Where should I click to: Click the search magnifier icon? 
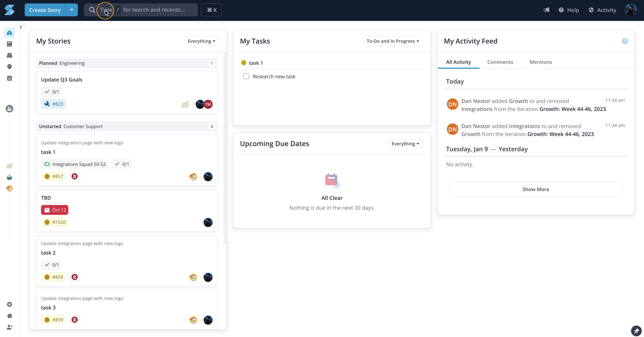(92, 10)
